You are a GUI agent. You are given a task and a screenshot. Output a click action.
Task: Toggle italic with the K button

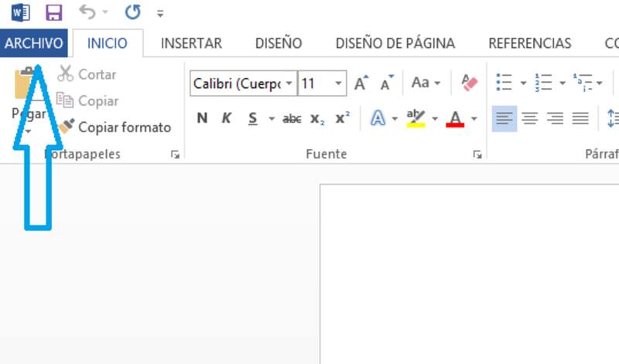pyautogui.click(x=227, y=118)
